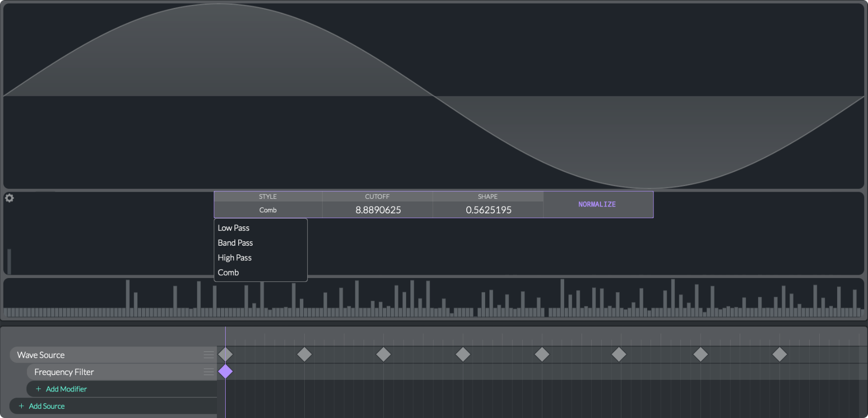Click the CUTOFF column header label
This screenshot has height=418, width=868.
[377, 197]
